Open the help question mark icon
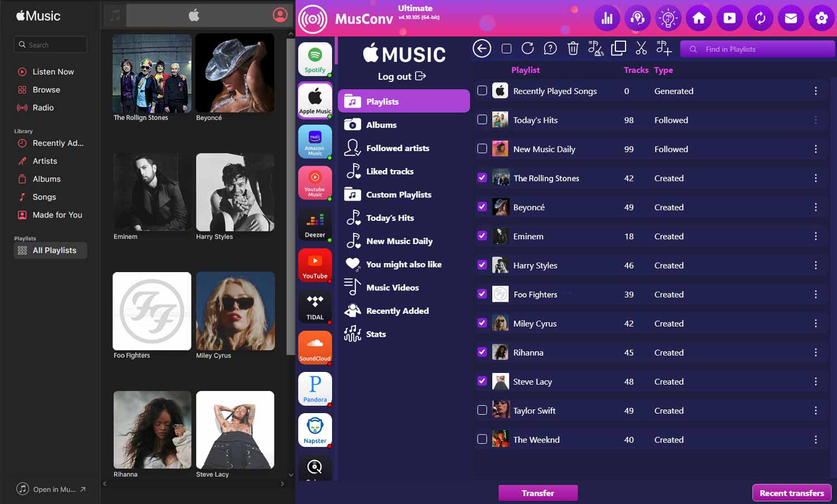The width and height of the screenshot is (837, 504). 550,49
